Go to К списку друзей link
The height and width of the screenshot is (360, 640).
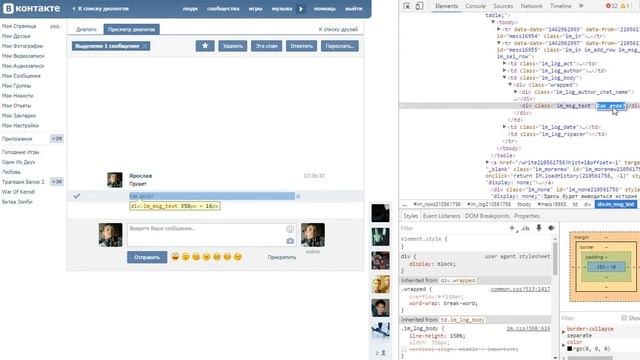[x=338, y=29]
